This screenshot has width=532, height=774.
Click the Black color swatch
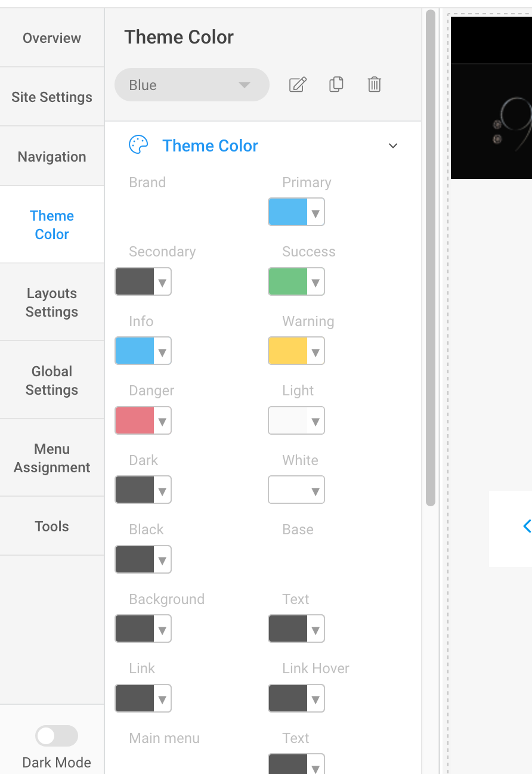tap(135, 560)
